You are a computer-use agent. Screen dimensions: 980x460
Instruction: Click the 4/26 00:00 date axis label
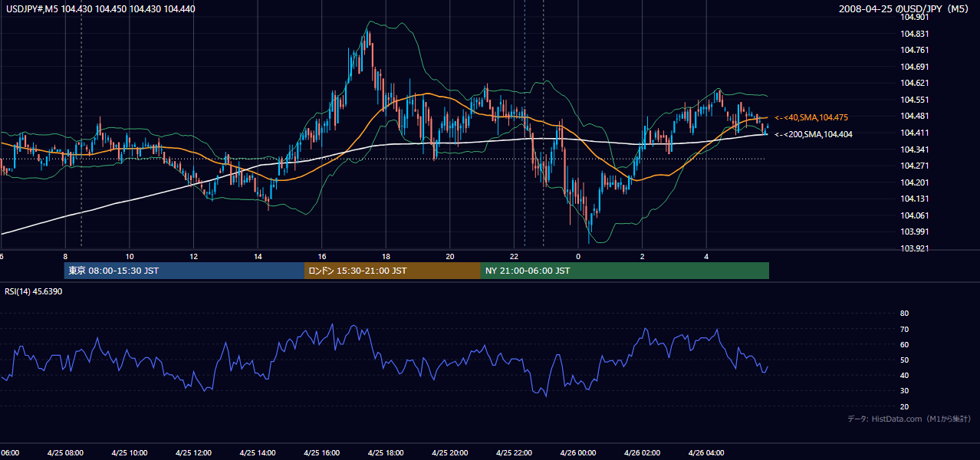578,453
